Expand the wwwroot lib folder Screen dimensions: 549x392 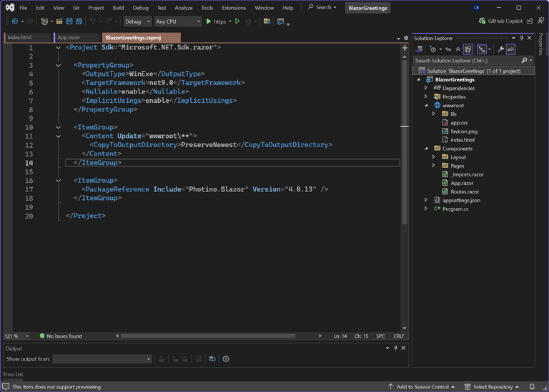pyautogui.click(x=434, y=114)
